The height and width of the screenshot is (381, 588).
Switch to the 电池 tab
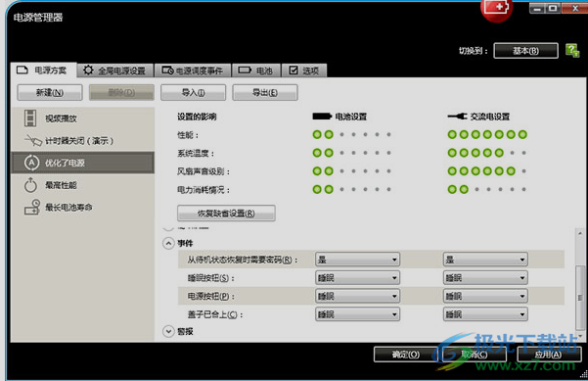pyautogui.click(x=256, y=71)
